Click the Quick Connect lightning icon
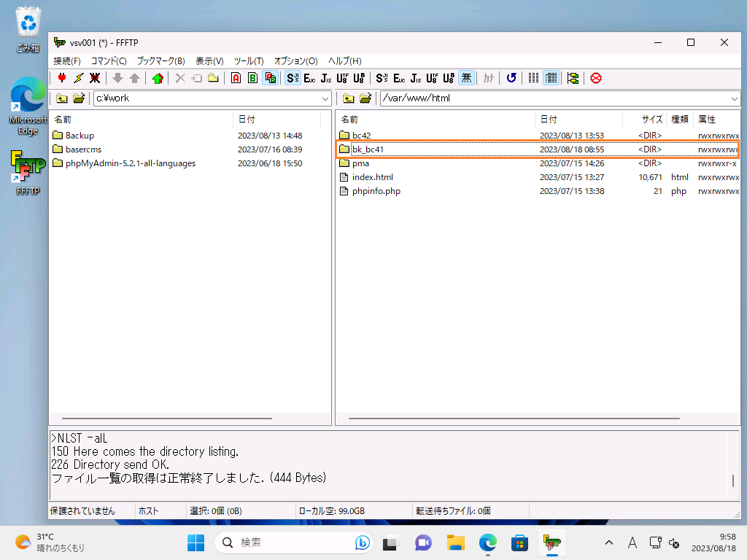Screen dimensions: 747x560 click(79, 78)
